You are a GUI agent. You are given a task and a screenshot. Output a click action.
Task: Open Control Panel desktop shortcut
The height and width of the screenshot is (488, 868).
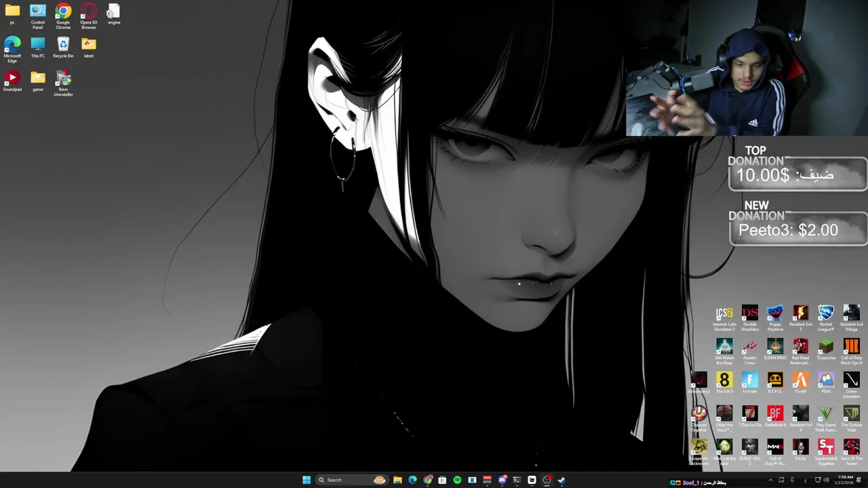[38, 16]
